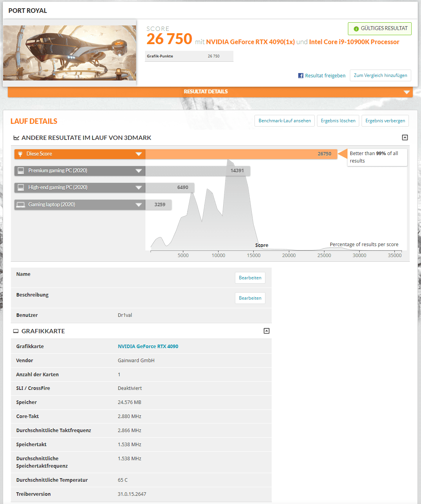Open the NVIDIA GeForce RTX 4090(1x) score link

(250, 42)
